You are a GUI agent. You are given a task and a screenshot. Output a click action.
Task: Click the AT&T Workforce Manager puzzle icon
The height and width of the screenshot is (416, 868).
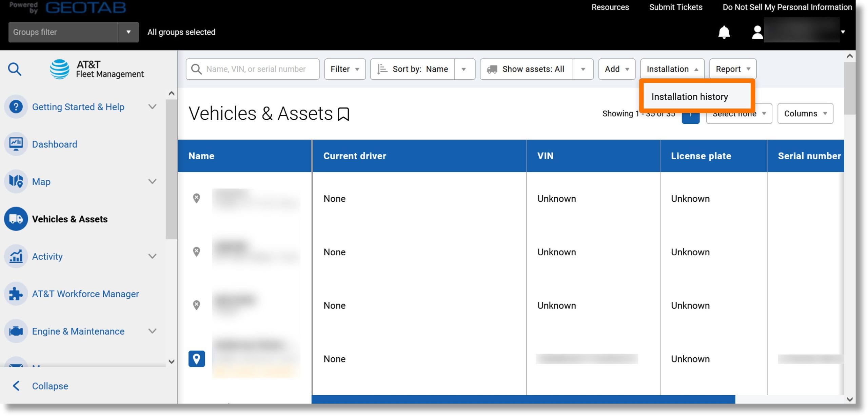(x=16, y=294)
